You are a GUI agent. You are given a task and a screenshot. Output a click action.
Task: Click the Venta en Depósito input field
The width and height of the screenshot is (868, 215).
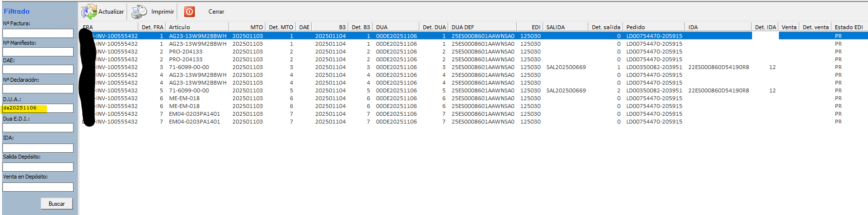click(38, 187)
